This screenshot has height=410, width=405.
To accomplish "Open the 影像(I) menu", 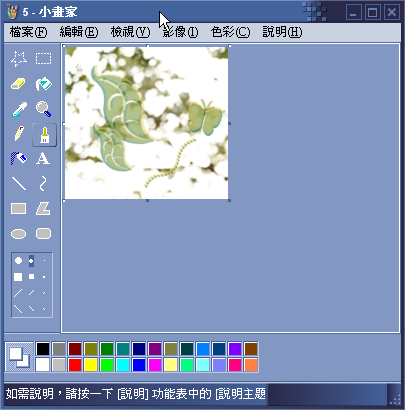I will click(x=180, y=32).
